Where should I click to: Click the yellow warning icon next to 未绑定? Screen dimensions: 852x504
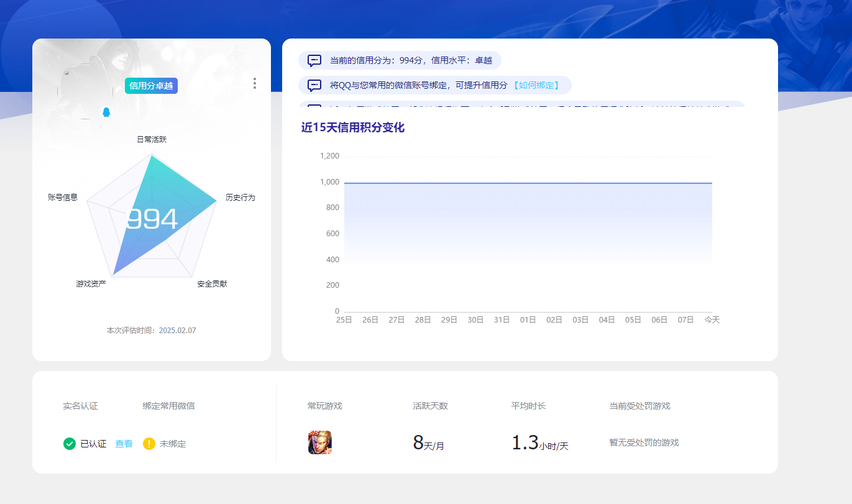coord(149,444)
